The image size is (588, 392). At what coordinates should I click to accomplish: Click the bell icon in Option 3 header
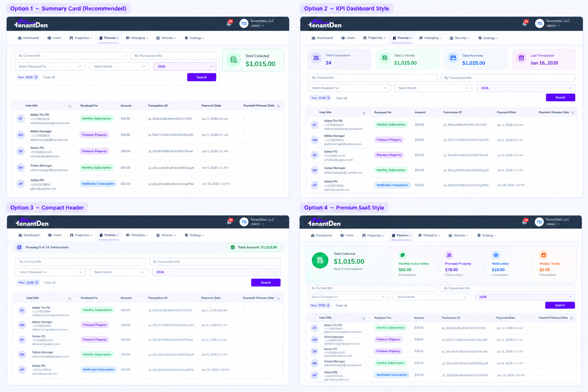click(x=229, y=222)
